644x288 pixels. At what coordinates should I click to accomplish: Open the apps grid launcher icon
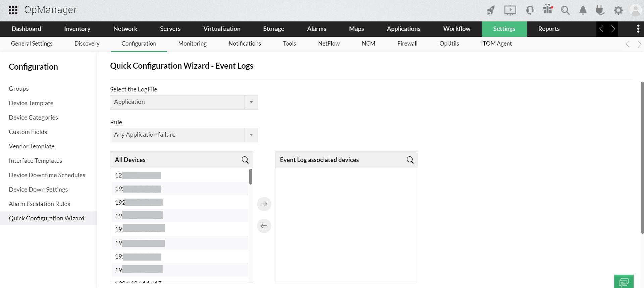pos(13,10)
